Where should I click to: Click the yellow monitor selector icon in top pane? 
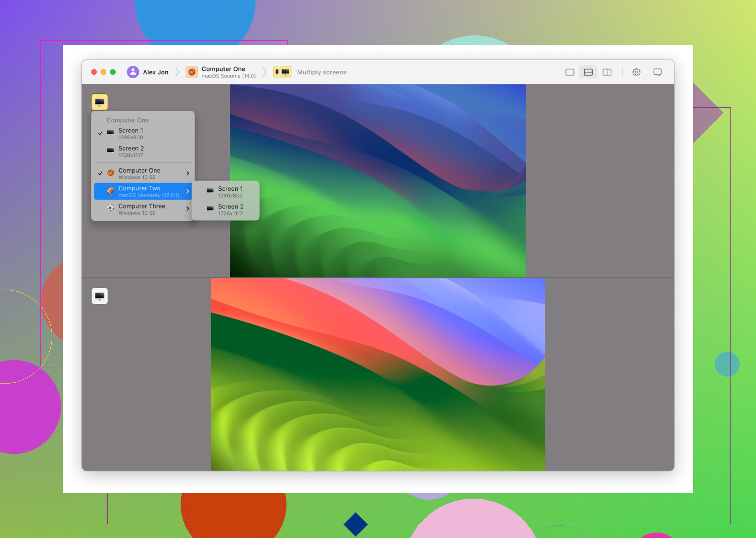pos(100,102)
